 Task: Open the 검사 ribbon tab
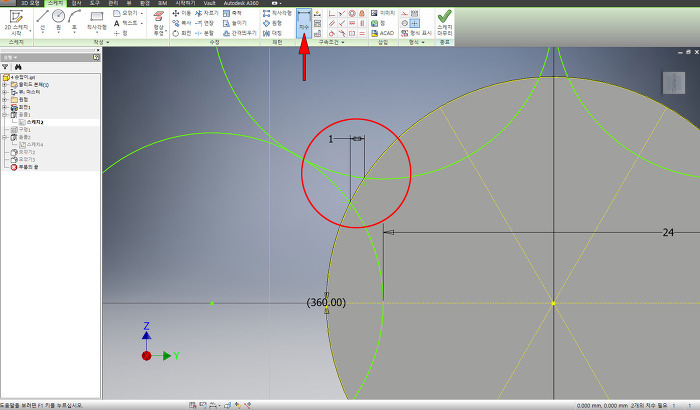click(76, 3)
